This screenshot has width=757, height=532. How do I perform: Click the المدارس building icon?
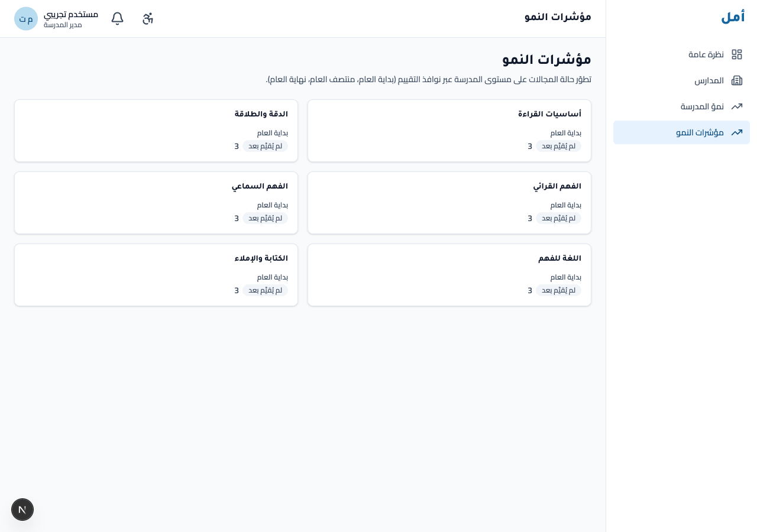[x=737, y=80]
